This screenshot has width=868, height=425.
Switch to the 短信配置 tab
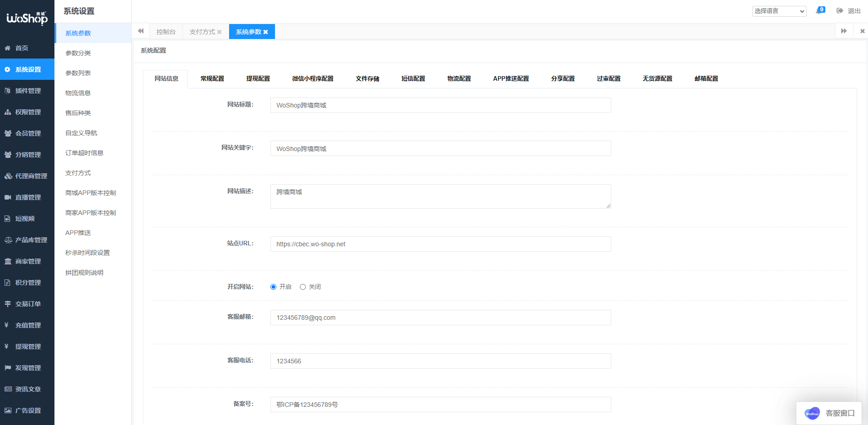tap(413, 78)
